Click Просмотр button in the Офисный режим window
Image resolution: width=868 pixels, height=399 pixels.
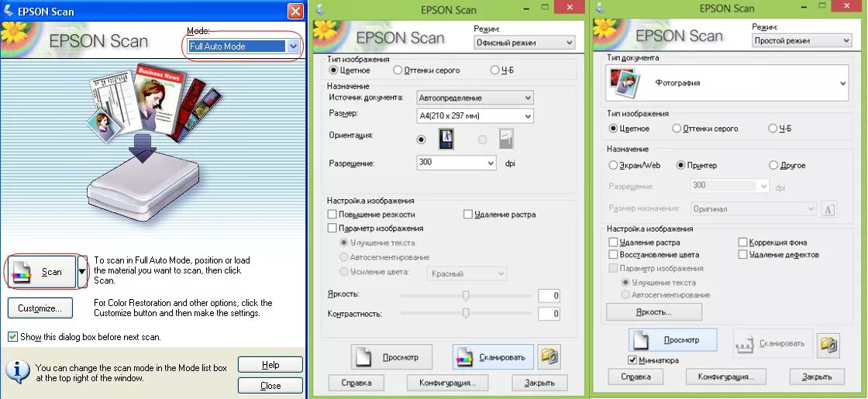[x=391, y=357]
